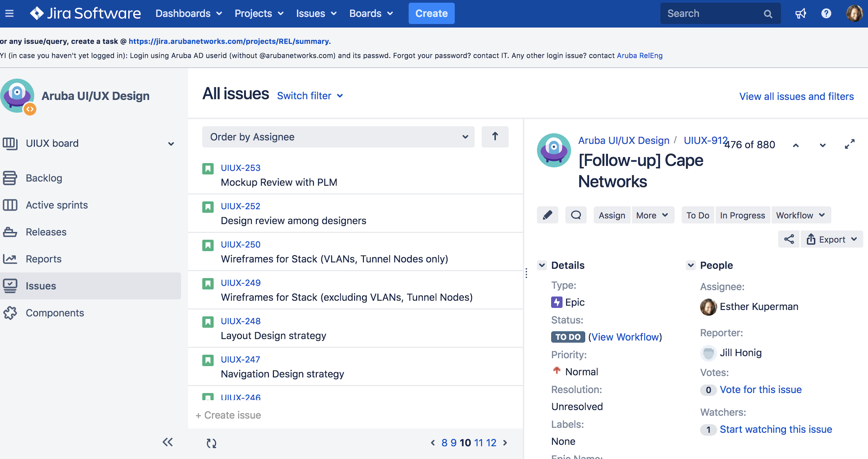The height and width of the screenshot is (459, 868).
Task: Open the Aruba RelEng contact link
Action: click(639, 55)
